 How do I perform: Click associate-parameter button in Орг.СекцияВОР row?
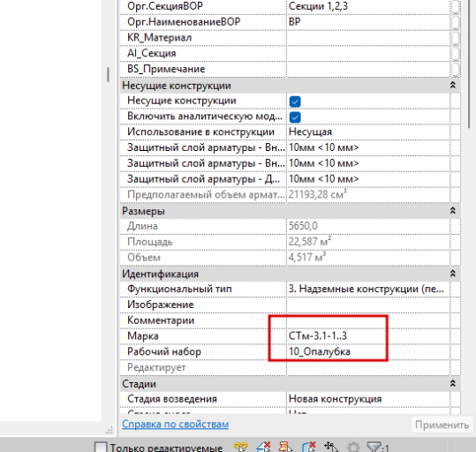(x=455, y=6)
